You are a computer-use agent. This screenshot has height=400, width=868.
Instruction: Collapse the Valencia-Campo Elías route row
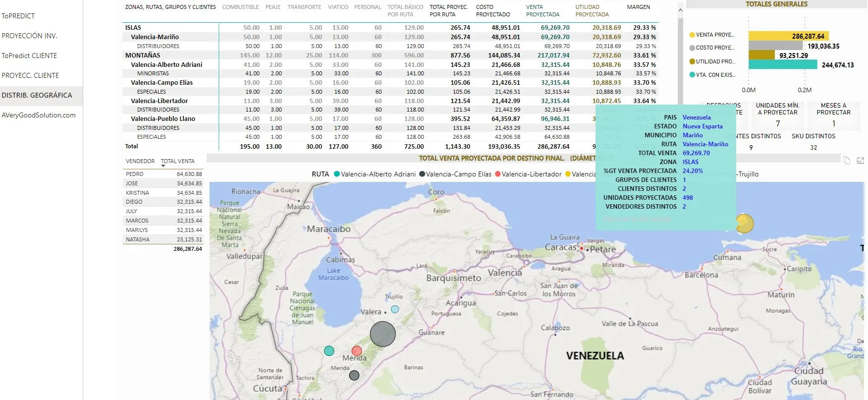pyautogui.click(x=162, y=82)
